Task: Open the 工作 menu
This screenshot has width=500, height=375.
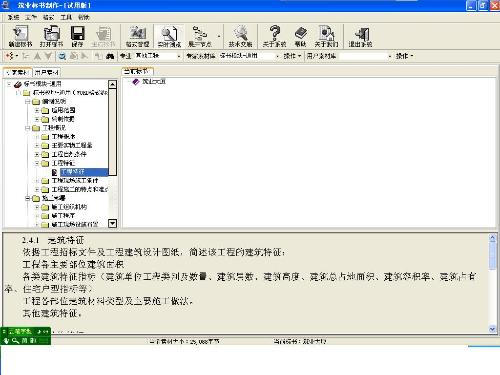Action: pyautogui.click(x=31, y=17)
